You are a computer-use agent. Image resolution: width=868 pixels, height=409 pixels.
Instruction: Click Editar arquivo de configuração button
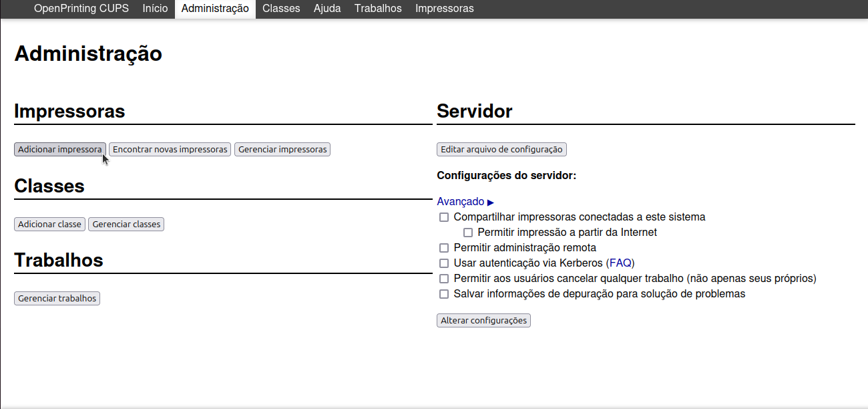click(502, 150)
